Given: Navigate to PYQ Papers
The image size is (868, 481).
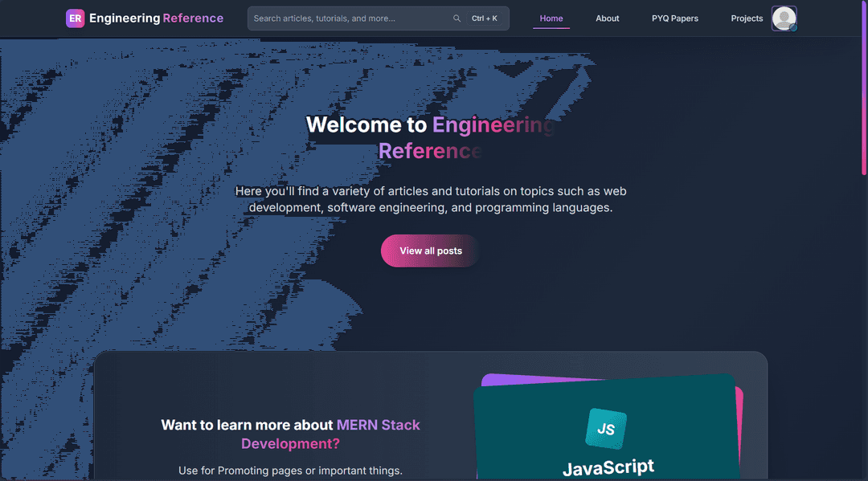Looking at the screenshot, I should (674, 18).
